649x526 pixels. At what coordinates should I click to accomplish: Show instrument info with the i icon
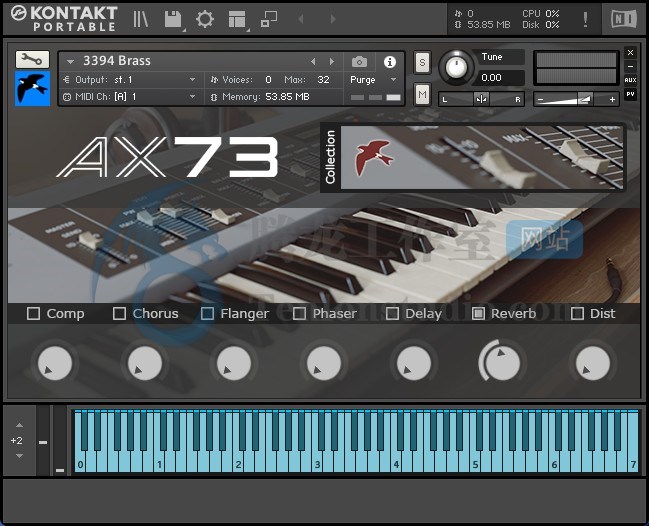coord(389,62)
